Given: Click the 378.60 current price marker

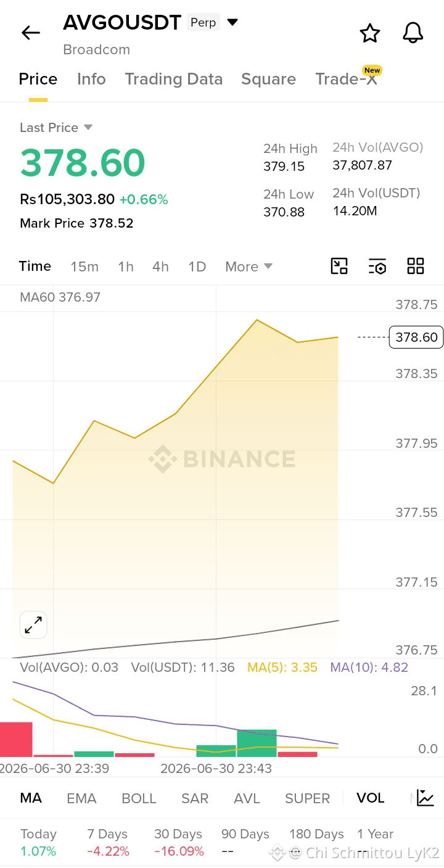Looking at the screenshot, I should tap(416, 337).
